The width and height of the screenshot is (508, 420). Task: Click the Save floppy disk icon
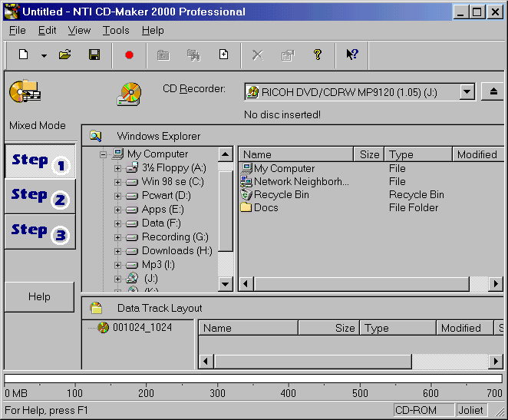[94, 55]
